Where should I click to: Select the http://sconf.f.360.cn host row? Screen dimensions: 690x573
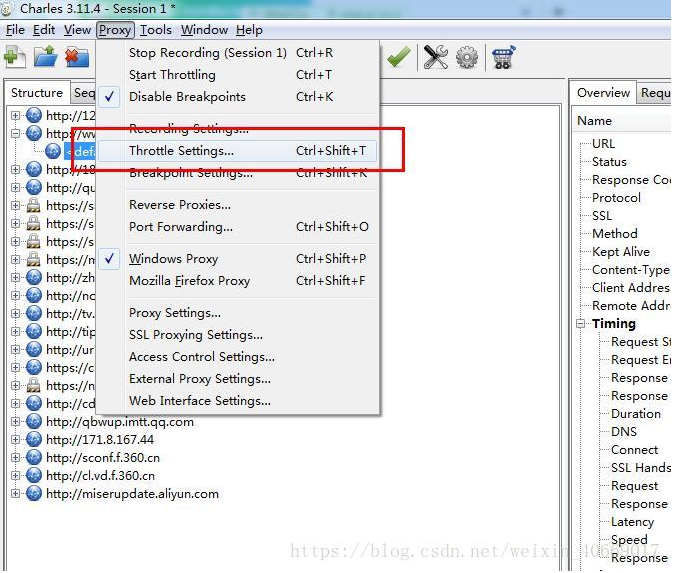coord(103,457)
